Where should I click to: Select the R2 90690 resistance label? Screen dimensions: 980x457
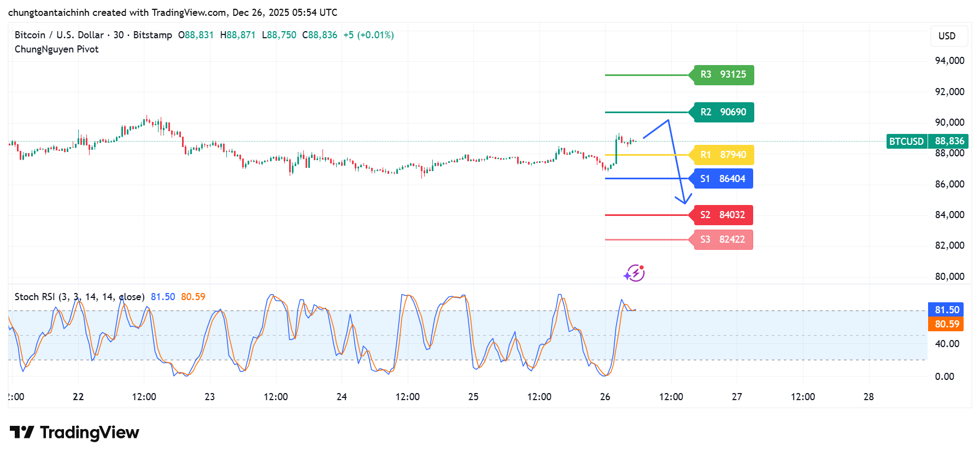(723, 112)
